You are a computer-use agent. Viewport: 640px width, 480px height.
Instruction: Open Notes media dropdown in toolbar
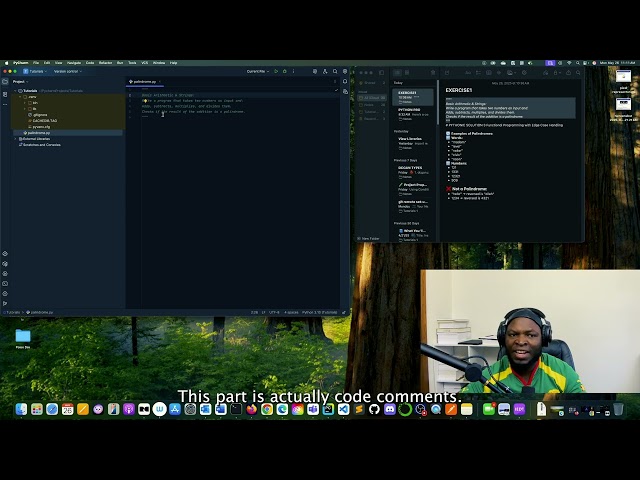[511, 73]
